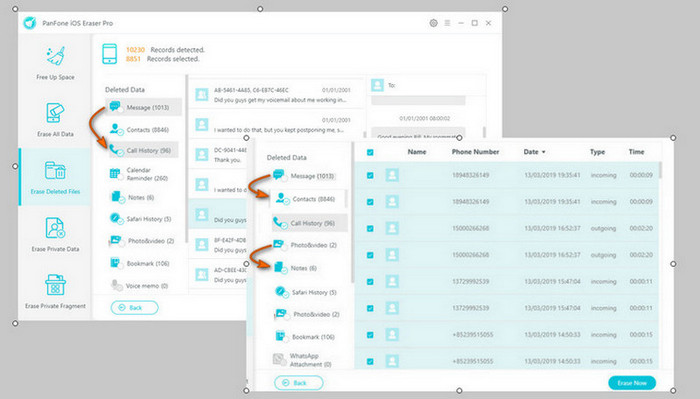Uncheck first +85239515055 call record
Viewport: 700px width, 399px height.
click(370, 335)
